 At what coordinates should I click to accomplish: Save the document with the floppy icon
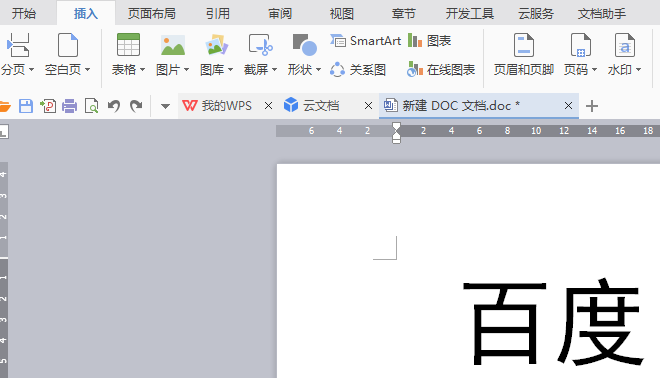point(26,106)
